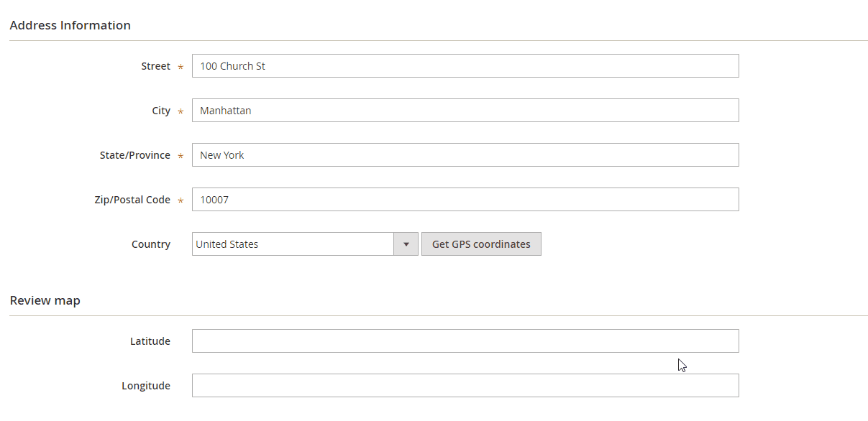Expand the United States country selector

(x=406, y=244)
